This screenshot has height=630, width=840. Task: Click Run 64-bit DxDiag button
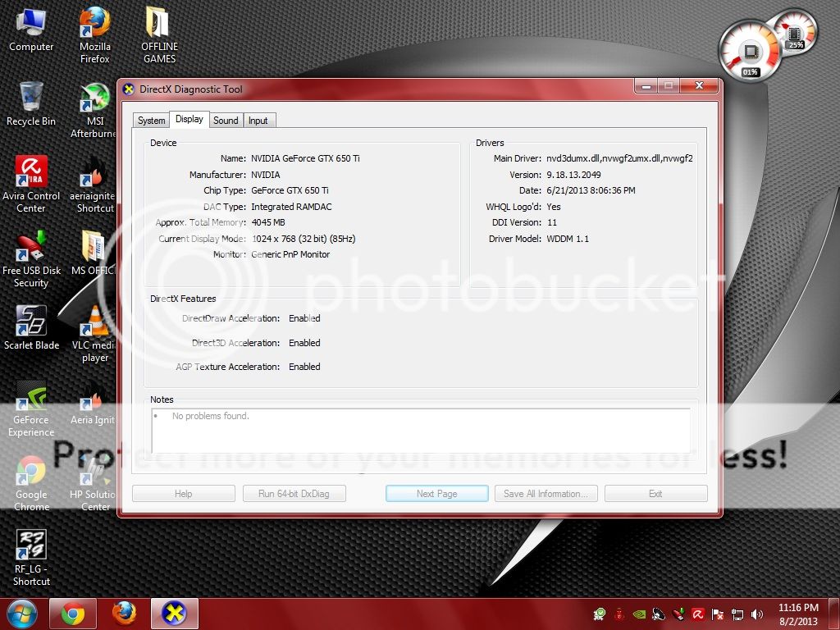pos(294,493)
